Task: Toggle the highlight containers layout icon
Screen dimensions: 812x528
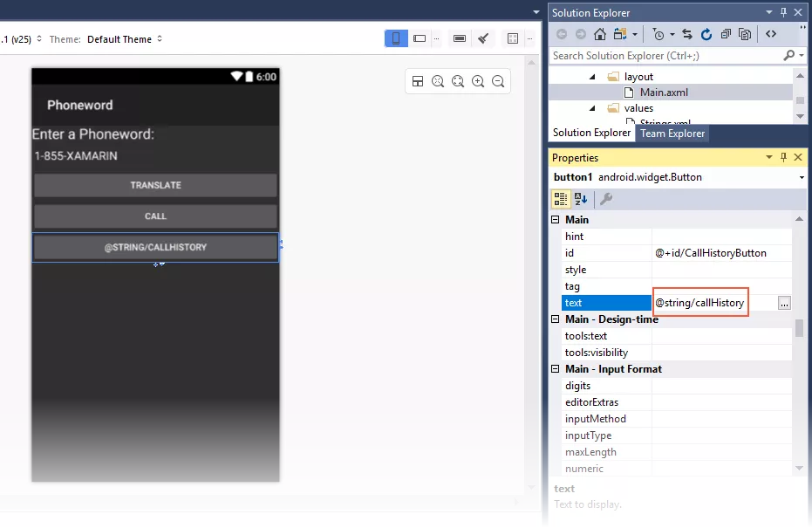Action: [418, 81]
